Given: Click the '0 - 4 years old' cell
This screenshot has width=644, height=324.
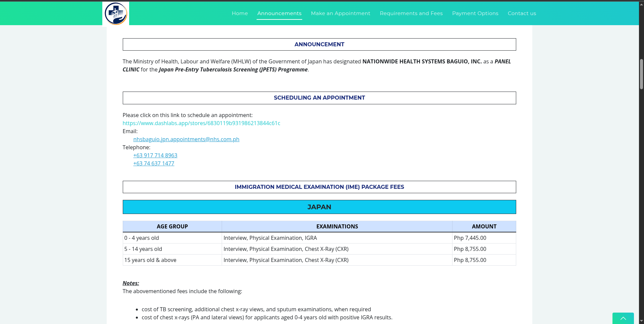Looking at the screenshot, I should tap(172, 238).
